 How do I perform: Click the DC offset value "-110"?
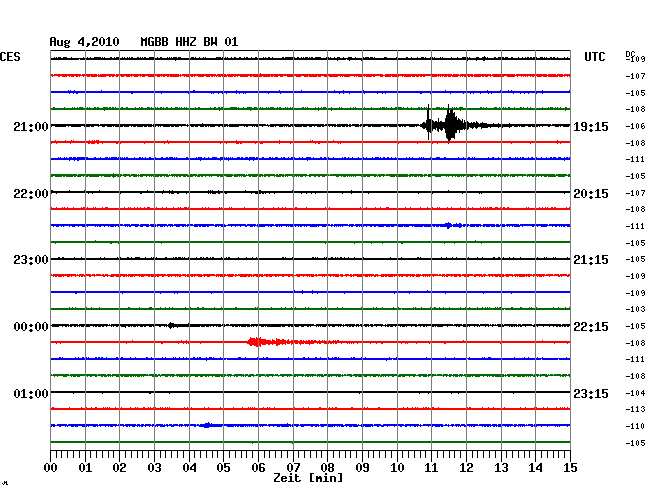tap(635, 426)
